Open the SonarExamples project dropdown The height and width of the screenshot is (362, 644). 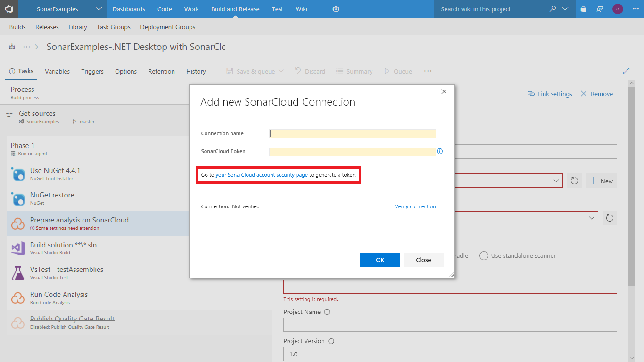(x=69, y=9)
